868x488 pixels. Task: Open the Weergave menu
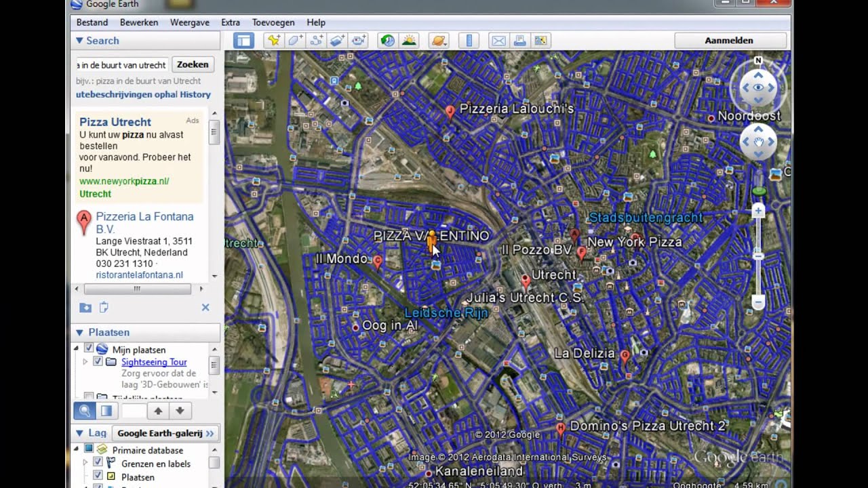tap(190, 22)
